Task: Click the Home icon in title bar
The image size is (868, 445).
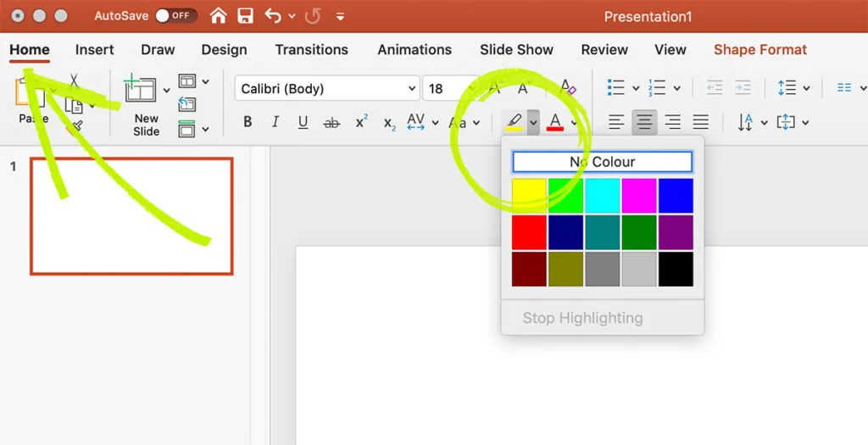Action: point(218,15)
